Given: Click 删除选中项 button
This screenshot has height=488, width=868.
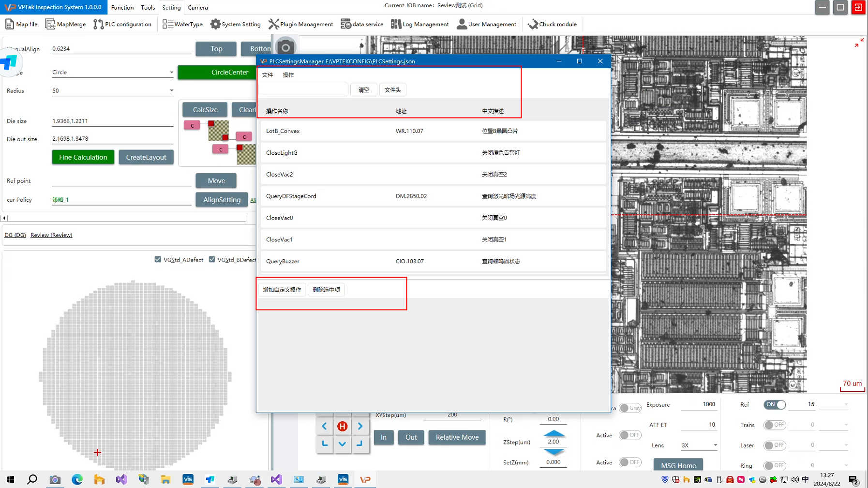Looking at the screenshot, I should coord(326,290).
